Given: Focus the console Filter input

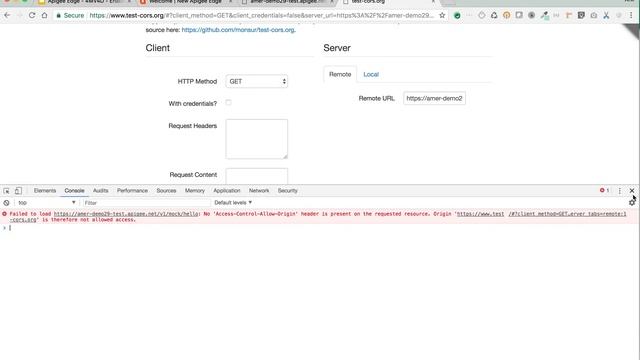Looking at the screenshot, I should point(146,202).
